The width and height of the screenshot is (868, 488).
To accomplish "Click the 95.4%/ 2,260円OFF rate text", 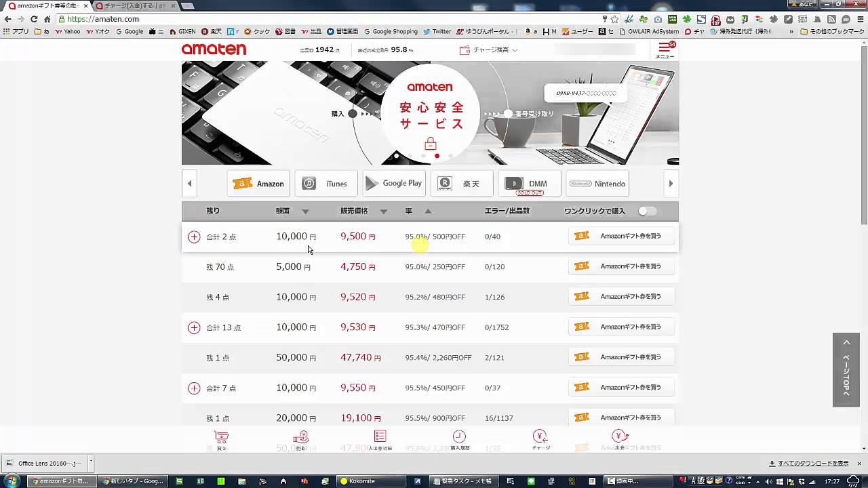I will tap(438, 358).
